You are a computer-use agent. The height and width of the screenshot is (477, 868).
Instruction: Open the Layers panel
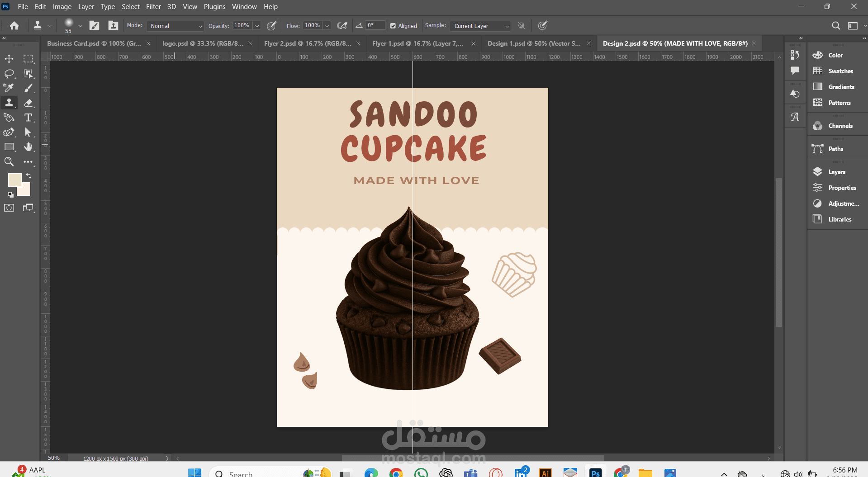tap(837, 172)
